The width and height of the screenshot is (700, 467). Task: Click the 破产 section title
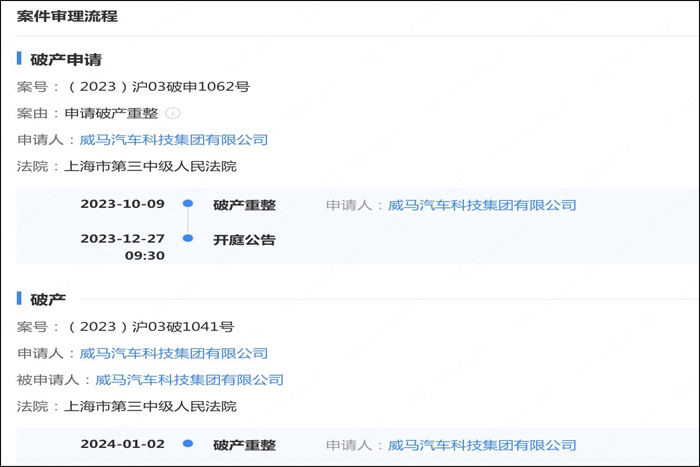coord(48,300)
